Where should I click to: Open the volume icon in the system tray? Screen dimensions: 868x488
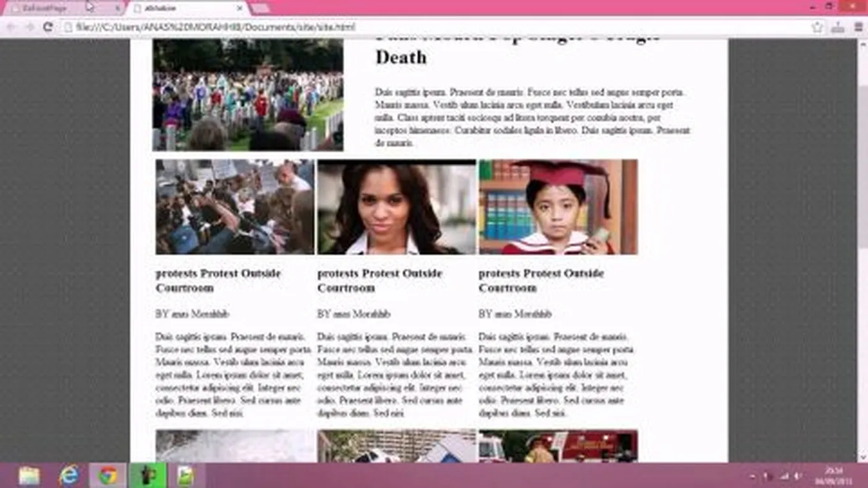tap(797, 477)
